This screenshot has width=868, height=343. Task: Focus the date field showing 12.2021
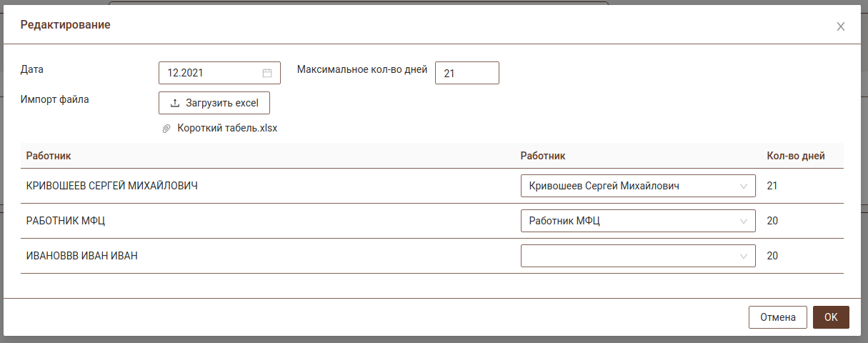(x=211, y=73)
